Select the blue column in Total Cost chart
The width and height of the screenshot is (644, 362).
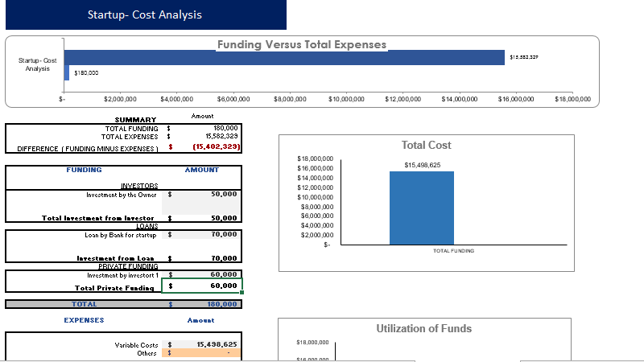pos(421,208)
